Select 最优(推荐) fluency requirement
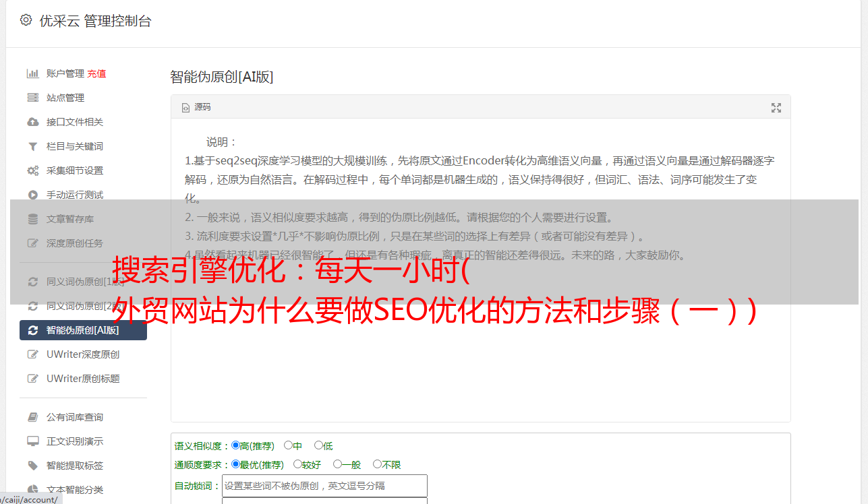The width and height of the screenshot is (868, 504). [x=235, y=464]
